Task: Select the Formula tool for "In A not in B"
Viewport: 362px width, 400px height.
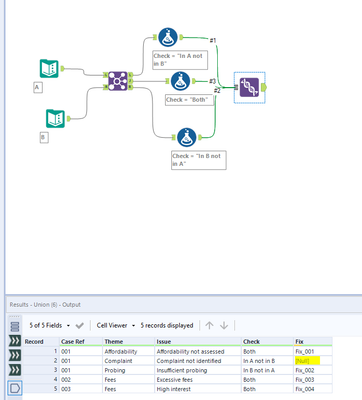Action: pyautogui.click(x=168, y=37)
